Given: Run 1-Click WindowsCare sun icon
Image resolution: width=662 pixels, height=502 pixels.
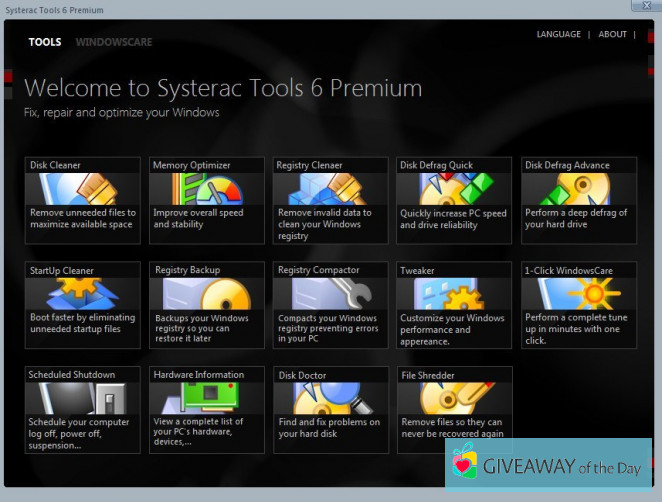Looking at the screenshot, I should [x=578, y=293].
